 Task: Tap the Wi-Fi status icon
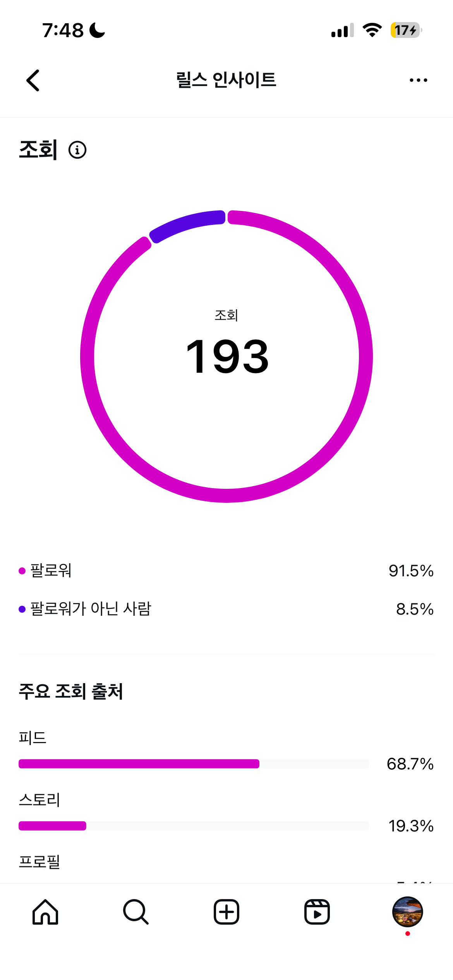point(372,30)
